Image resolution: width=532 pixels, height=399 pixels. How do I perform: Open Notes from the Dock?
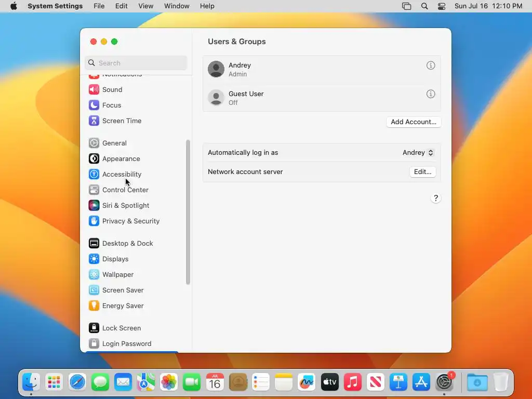coord(284,382)
